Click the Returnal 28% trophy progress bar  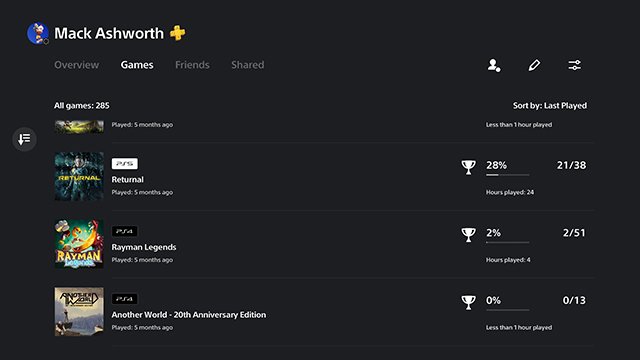coord(507,175)
